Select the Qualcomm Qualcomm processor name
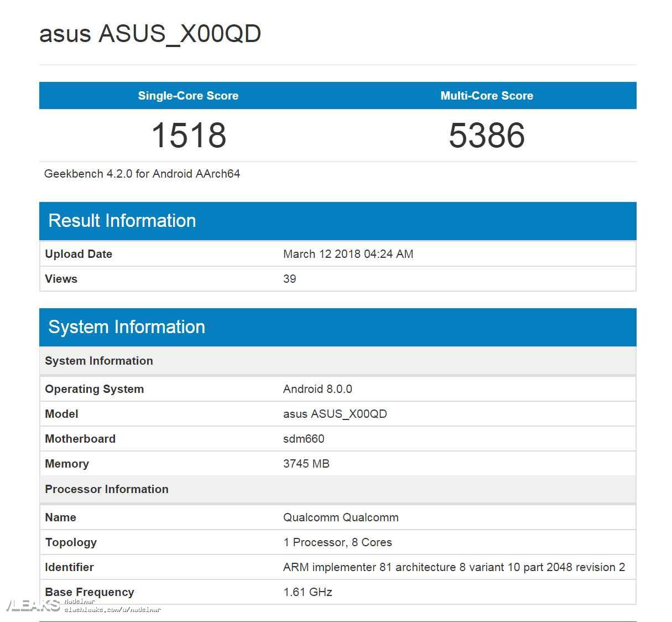Screen dimensions: 672x622 pos(341,517)
